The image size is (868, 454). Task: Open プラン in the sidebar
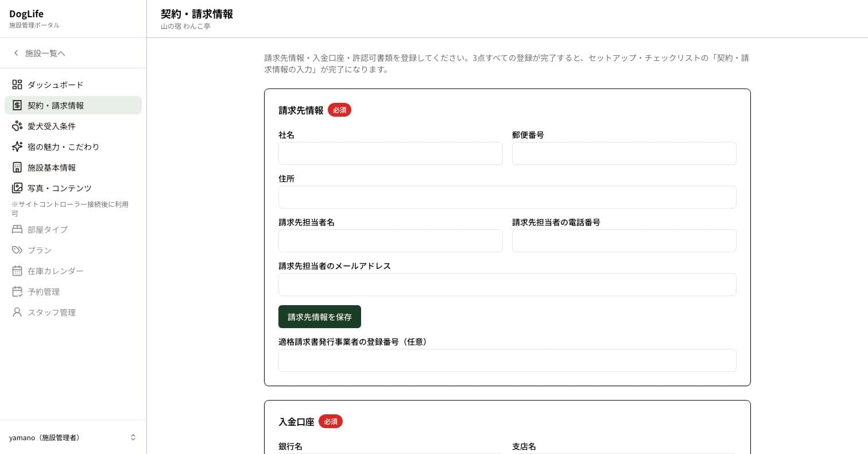(73, 251)
